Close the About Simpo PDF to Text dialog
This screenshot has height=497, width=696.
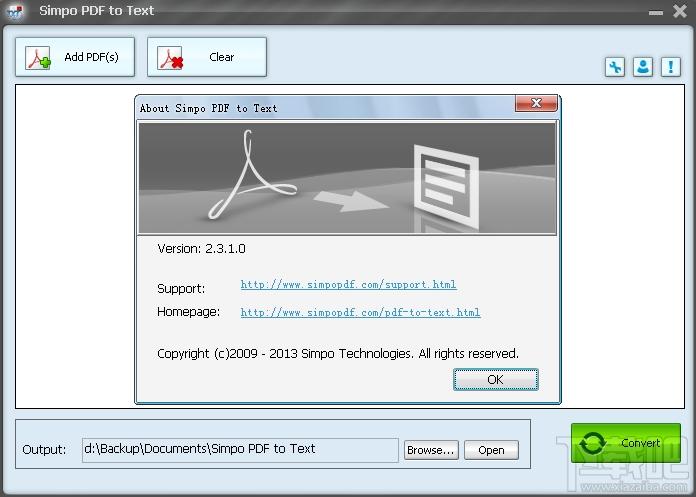(536, 103)
